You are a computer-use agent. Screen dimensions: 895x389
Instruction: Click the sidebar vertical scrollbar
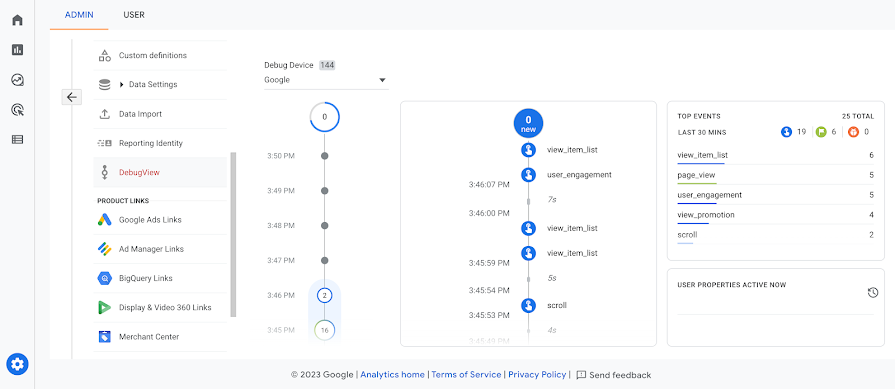pos(233,234)
